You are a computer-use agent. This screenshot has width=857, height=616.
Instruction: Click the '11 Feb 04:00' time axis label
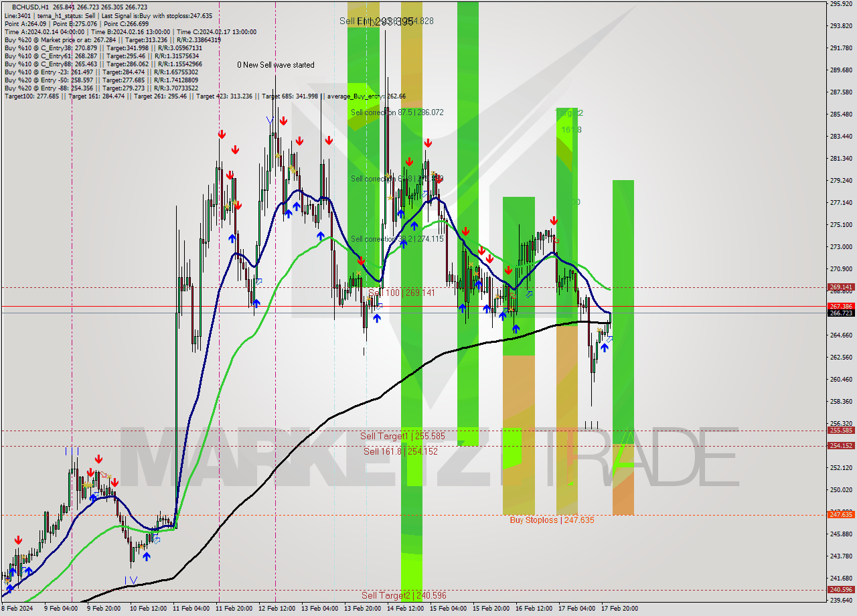[190, 609]
